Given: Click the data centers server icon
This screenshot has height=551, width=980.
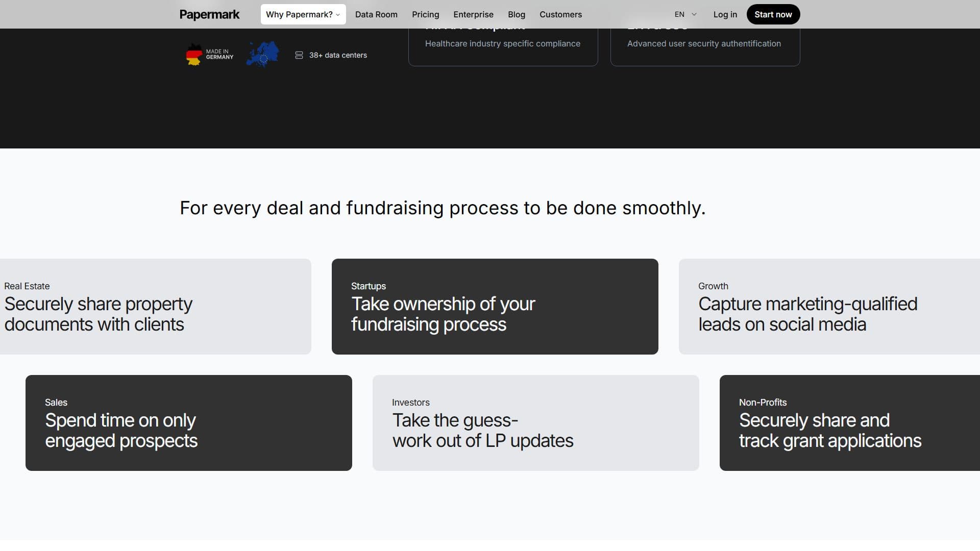Looking at the screenshot, I should click(299, 55).
